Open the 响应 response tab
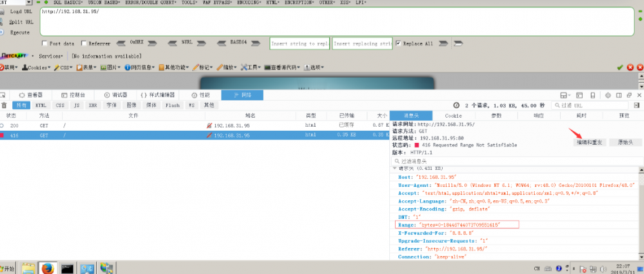 pos(538,115)
